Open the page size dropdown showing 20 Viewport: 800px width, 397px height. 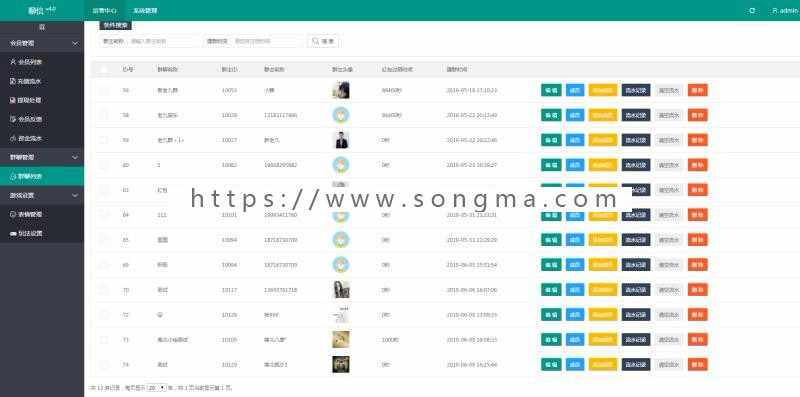(157, 388)
